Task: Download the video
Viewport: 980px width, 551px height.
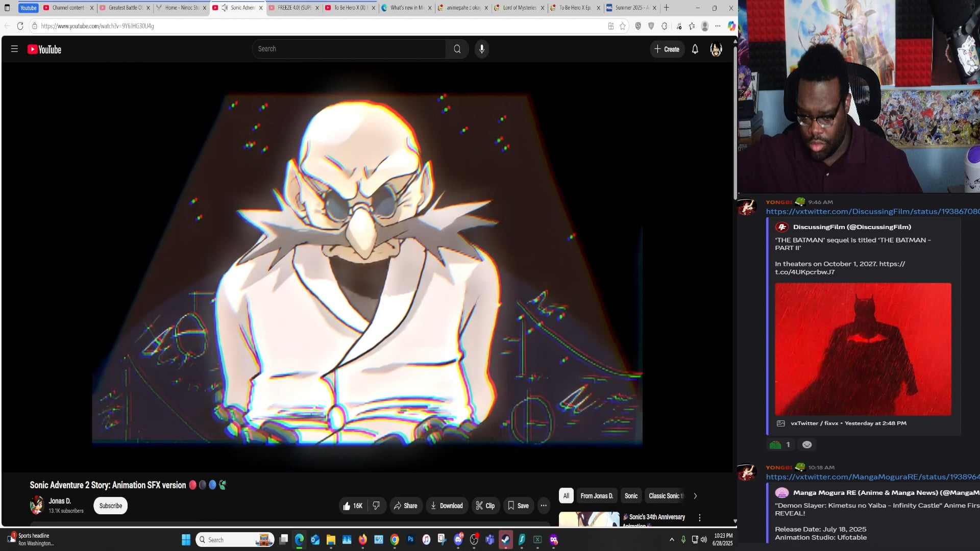Action: point(447,506)
